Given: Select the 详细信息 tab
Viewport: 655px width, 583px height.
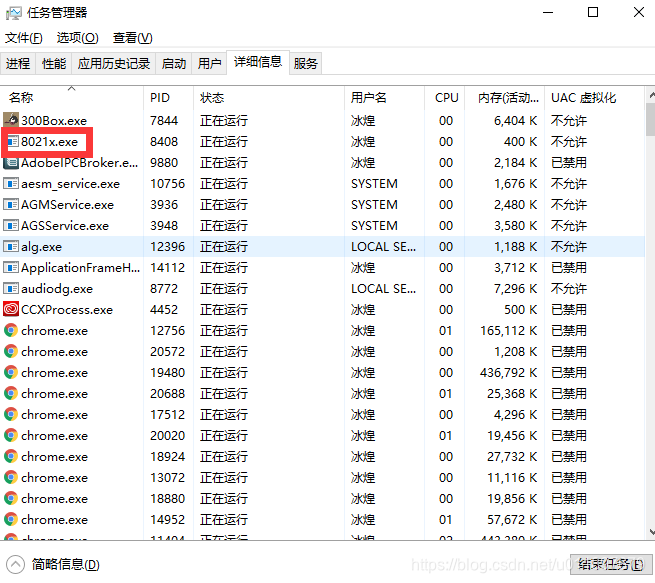Looking at the screenshot, I should pos(258,62).
